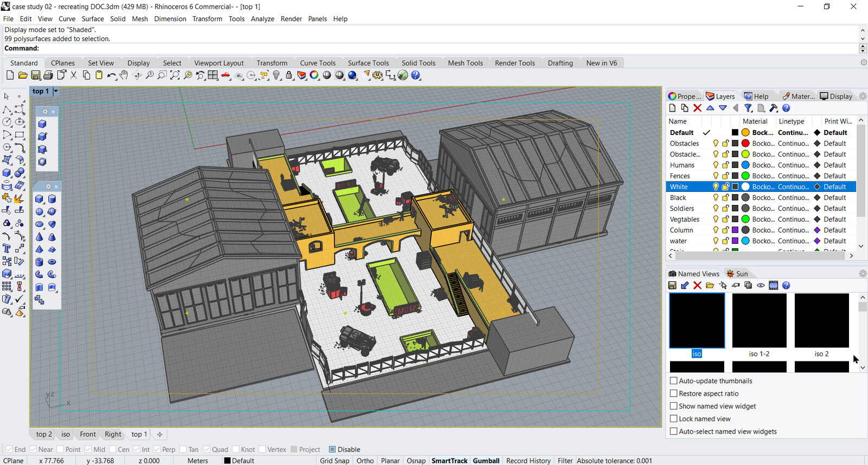Delete layer with the red X in Layers panel
The image size is (868, 465).
click(x=698, y=108)
